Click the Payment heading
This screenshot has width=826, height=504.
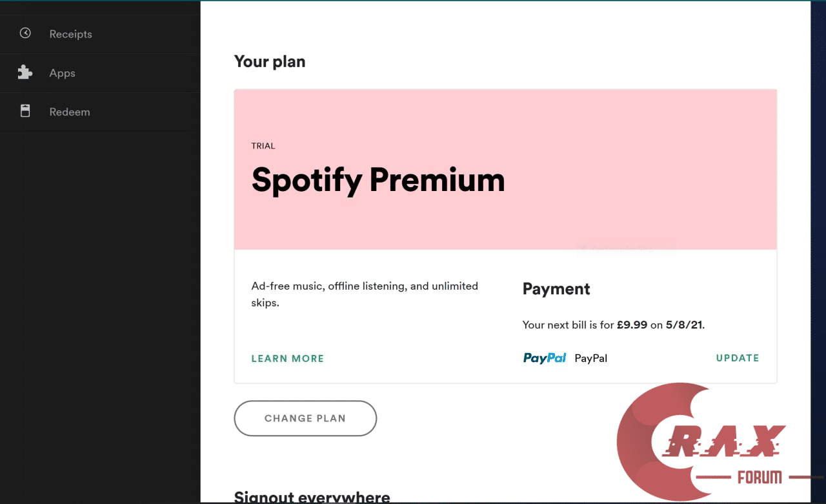tap(556, 289)
